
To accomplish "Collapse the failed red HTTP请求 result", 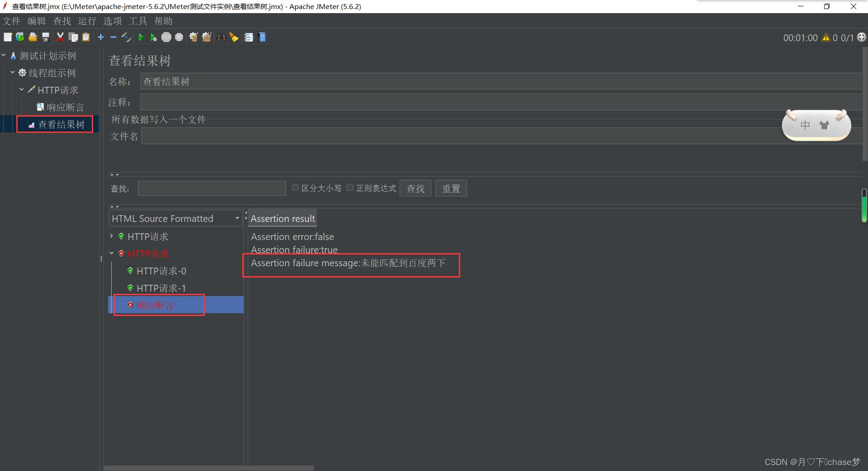I will pyautogui.click(x=112, y=253).
